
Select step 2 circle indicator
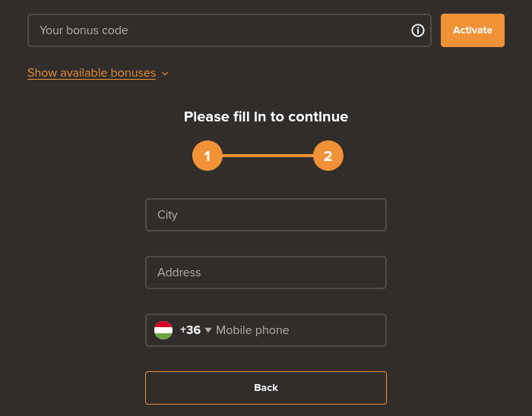coord(328,156)
